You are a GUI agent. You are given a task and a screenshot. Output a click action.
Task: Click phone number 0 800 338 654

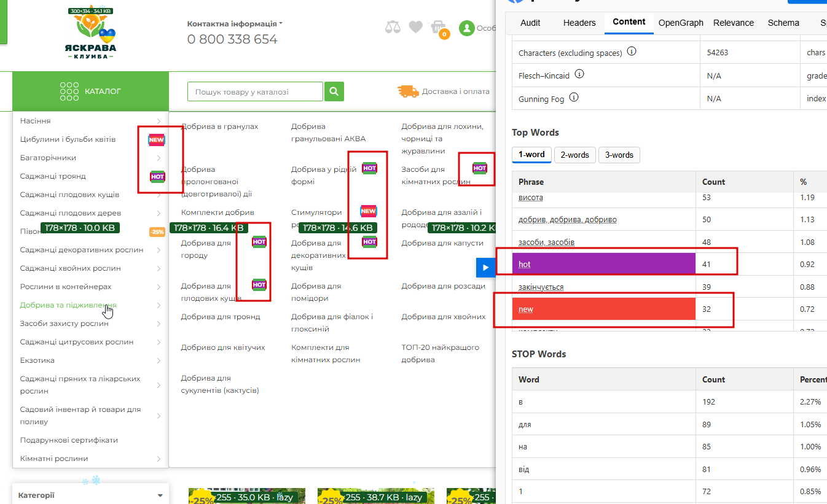(x=232, y=39)
